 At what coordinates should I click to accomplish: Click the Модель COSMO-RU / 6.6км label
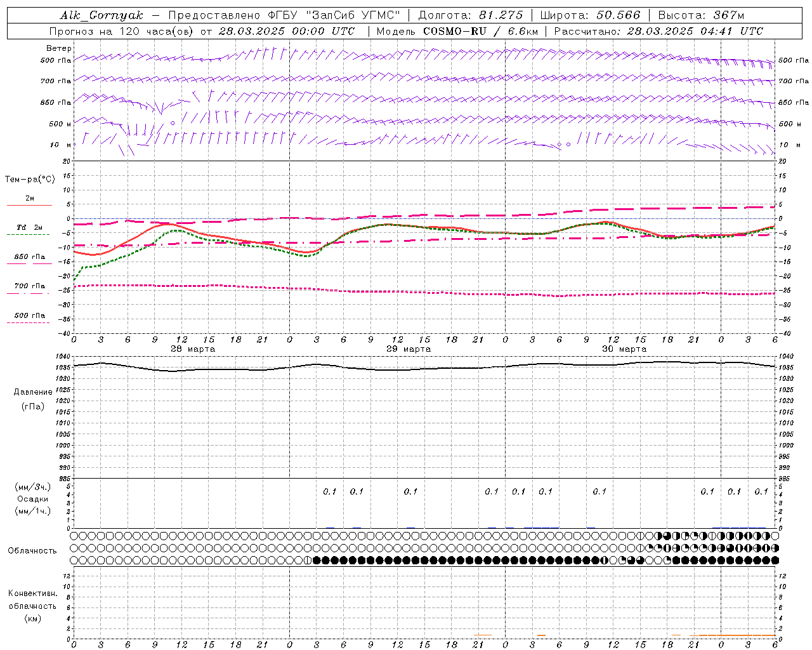456,31
